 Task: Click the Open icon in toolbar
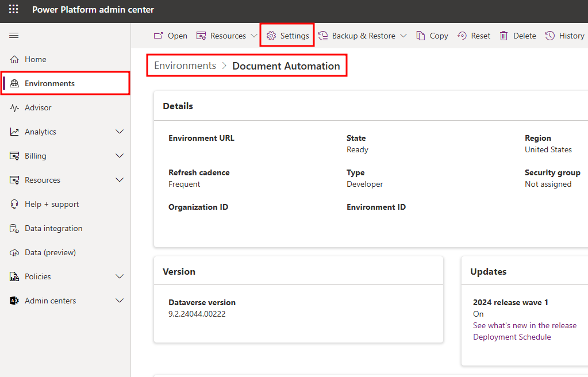point(158,36)
